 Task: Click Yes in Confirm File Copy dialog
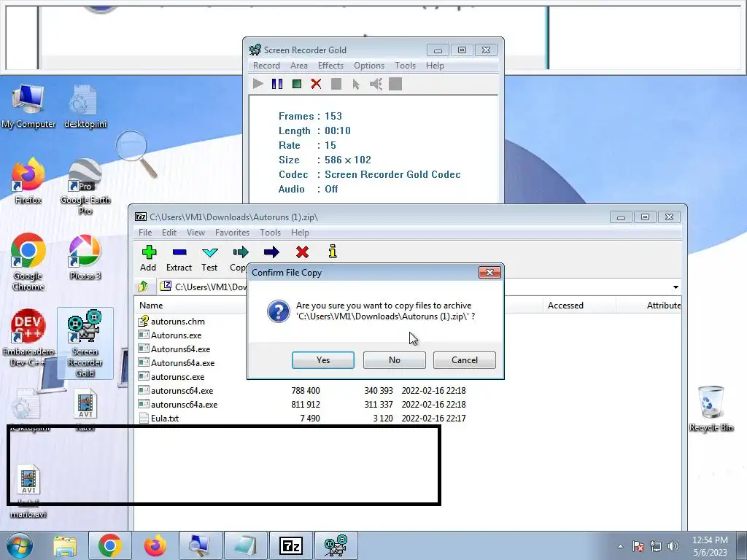point(323,360)
